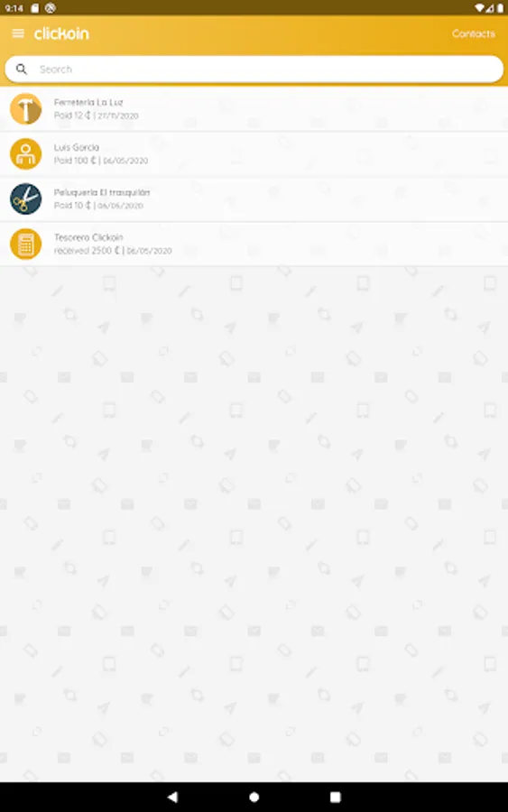Select the calculator icon for Tesorero Clickoin

[x=26, y=244]
